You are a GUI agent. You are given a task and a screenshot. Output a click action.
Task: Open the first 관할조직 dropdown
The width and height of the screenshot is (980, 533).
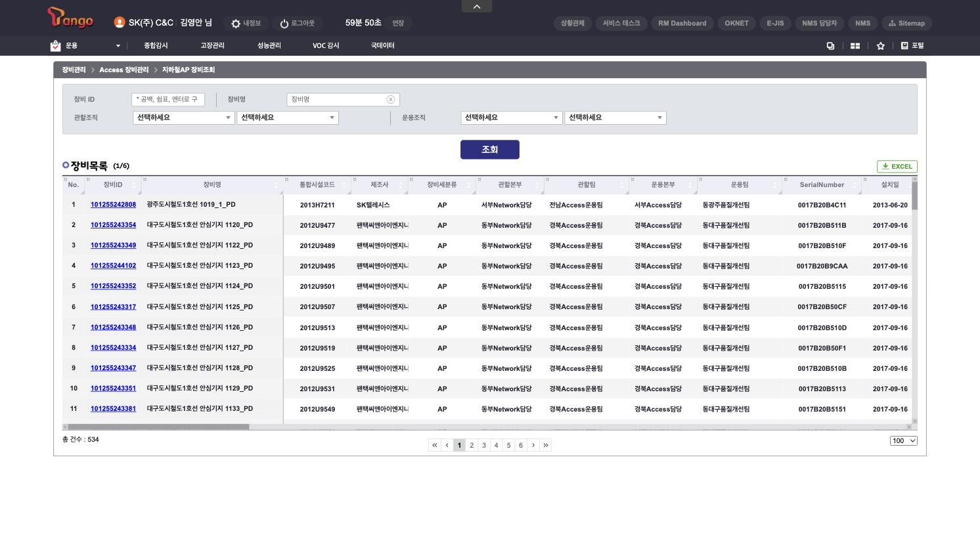tap(183, 117)
